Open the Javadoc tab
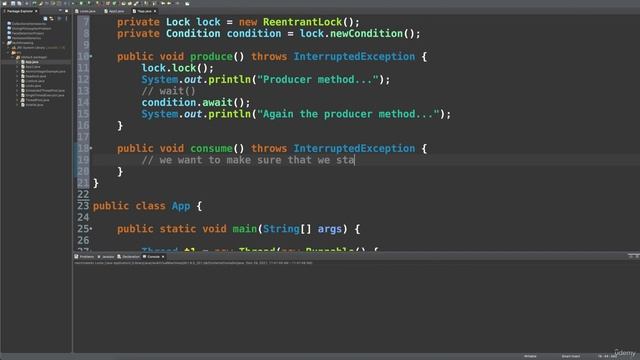Viewport: 640px width, 360px height. pos(106,257)
